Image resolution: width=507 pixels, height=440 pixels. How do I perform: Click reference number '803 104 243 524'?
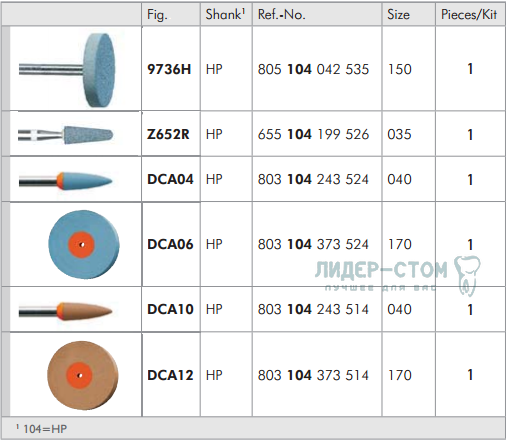[313, 179]
